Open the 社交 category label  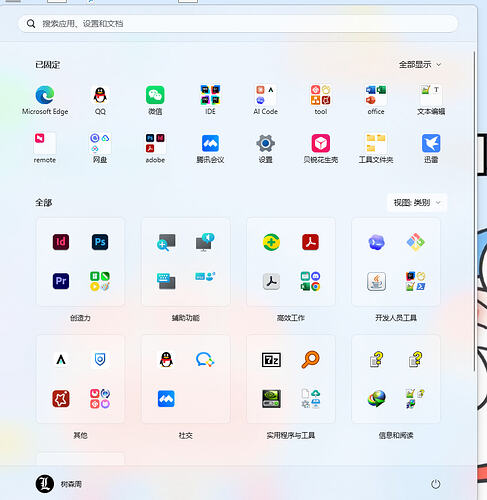tap(186, 435)
